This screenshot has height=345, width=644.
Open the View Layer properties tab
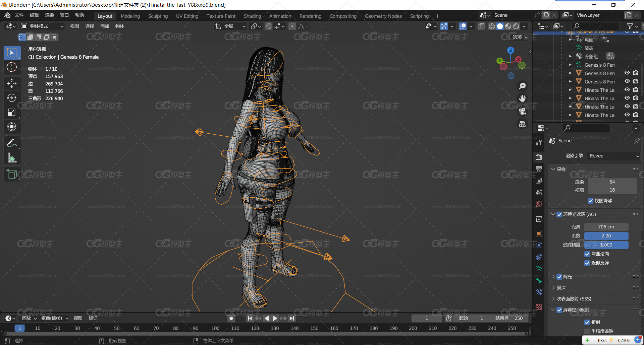(x=539, y=181)
